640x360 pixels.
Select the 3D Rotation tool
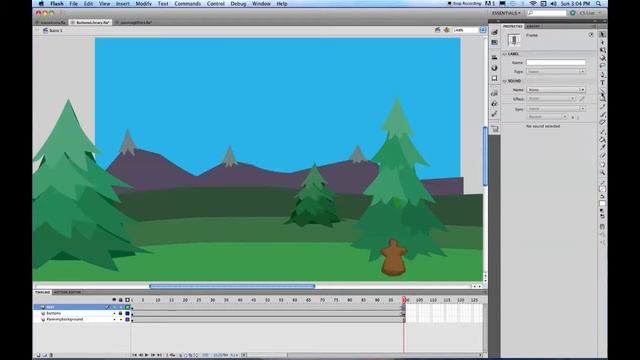[x=602, y=58]
